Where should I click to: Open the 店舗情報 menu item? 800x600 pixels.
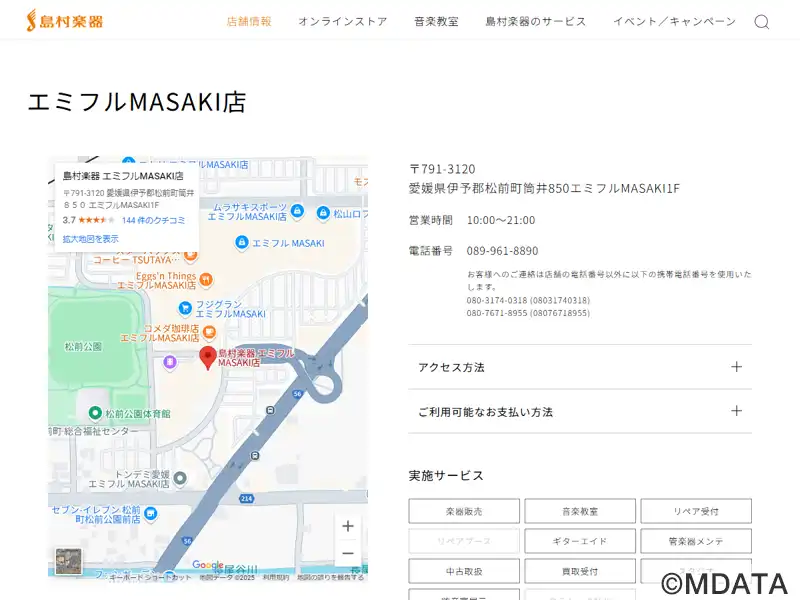tap(249, 21)
